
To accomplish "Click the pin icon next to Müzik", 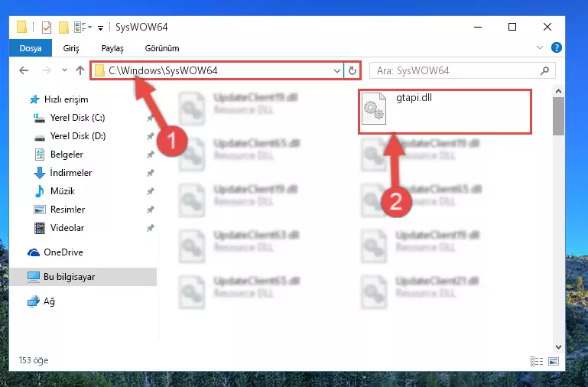I will point(151,191).
